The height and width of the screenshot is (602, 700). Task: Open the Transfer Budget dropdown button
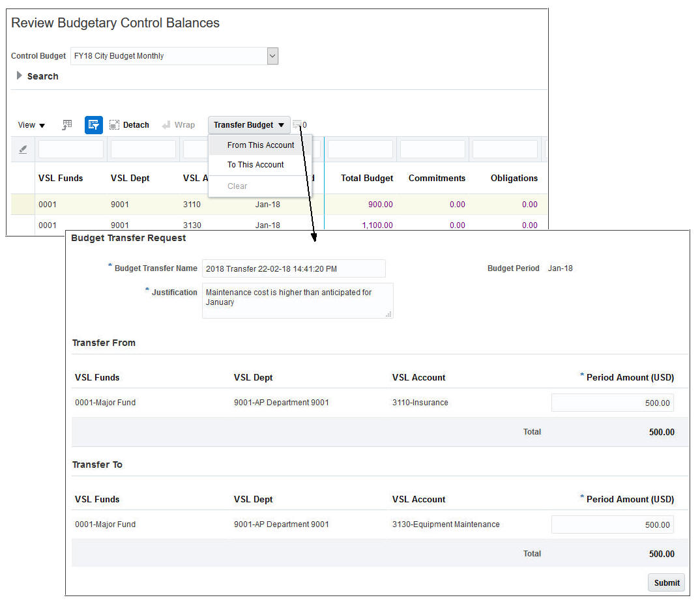249,125
